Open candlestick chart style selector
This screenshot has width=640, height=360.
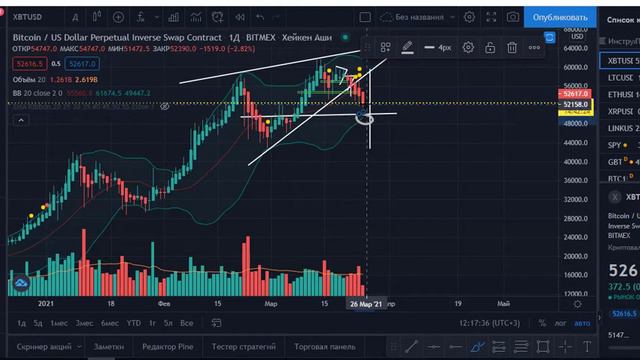click(x=96, y=17)
